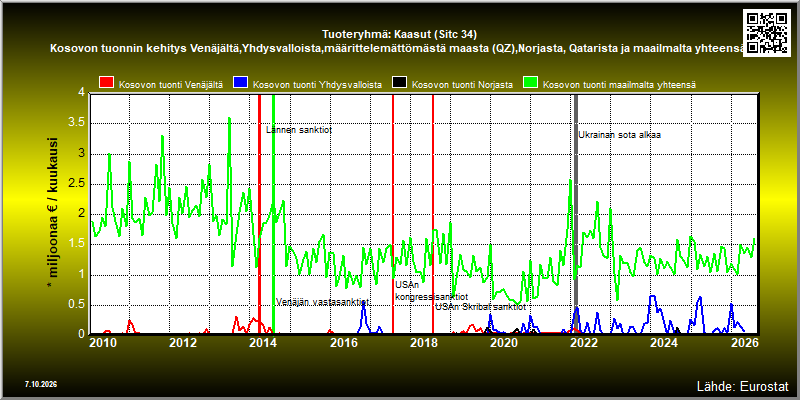
Task: Click the 'USAn kongressisanktiot' annotation text
Action: point(432,291)
